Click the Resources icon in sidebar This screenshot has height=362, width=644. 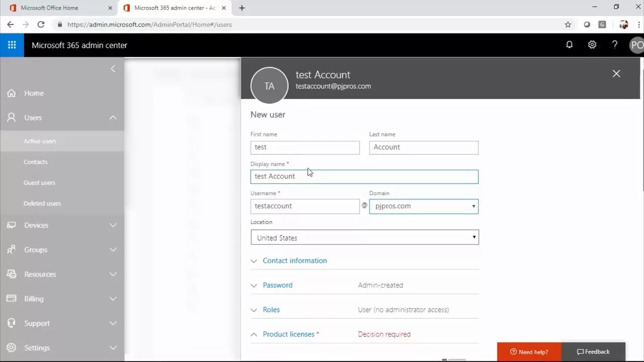[x=11, y=274]
